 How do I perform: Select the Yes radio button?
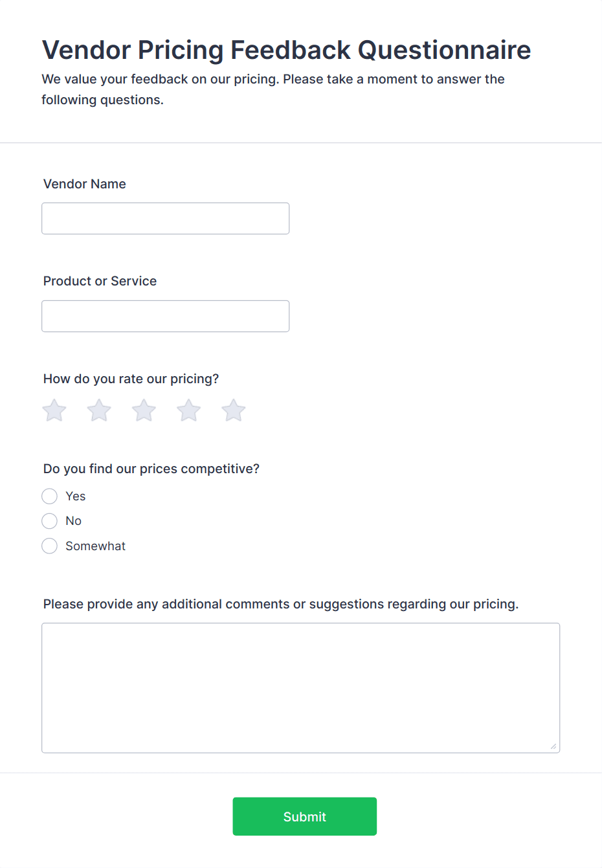point(50,496)
